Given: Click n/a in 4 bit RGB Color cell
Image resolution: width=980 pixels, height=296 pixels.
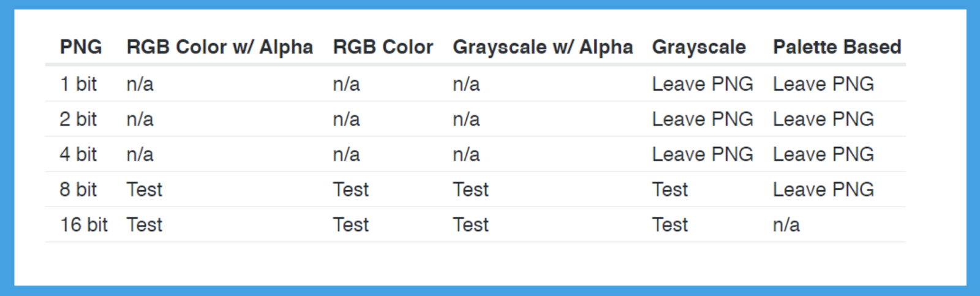Looking at the screenshot, I should pos(346,154).
